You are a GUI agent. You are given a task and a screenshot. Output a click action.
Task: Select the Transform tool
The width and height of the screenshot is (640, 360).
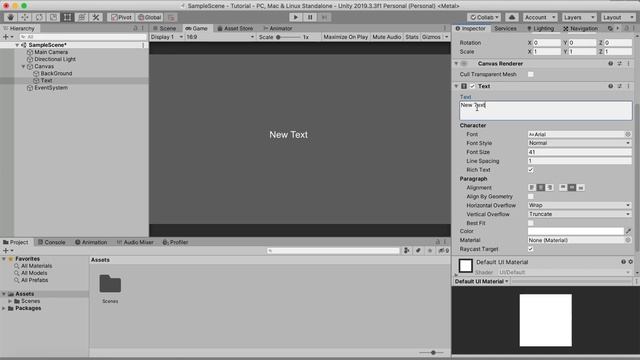pos(82,17)
